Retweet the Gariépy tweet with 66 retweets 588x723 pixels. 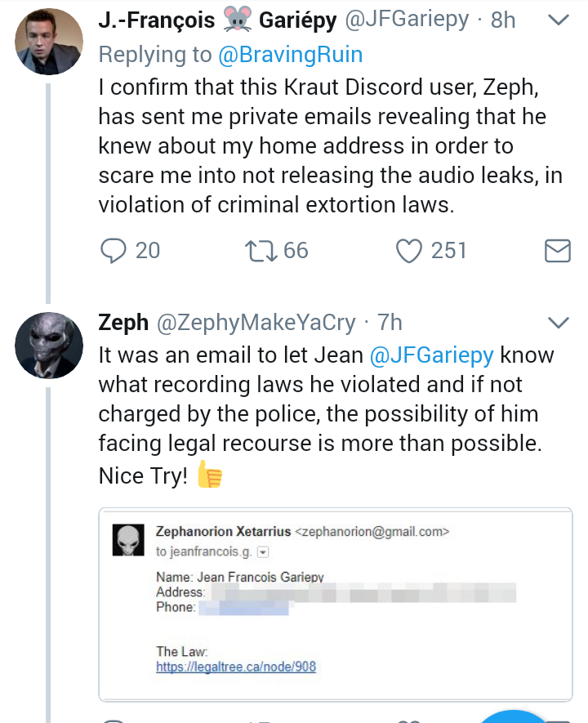point(261,251)
